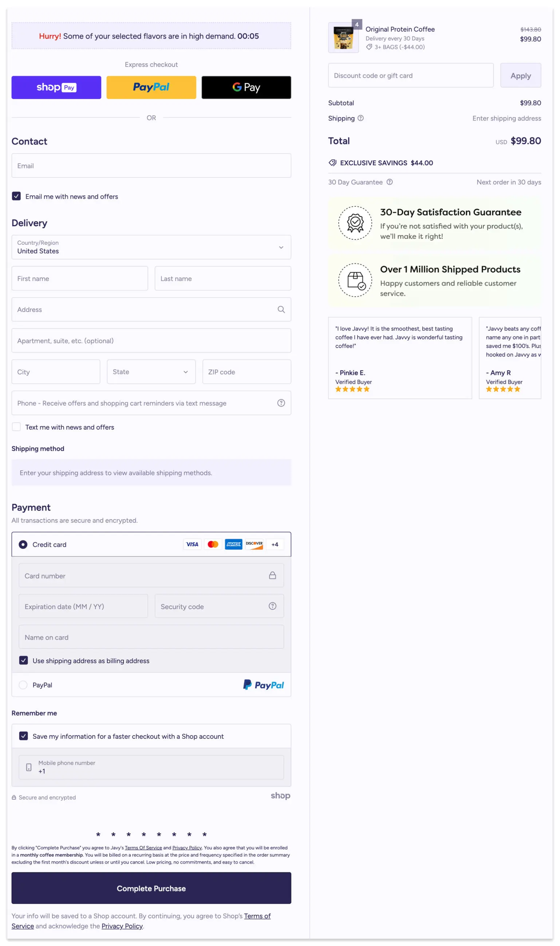Open Shop's Terms of Service link
Image resolution: width=560 pixels, height=946 pixels.
[257, 916]
